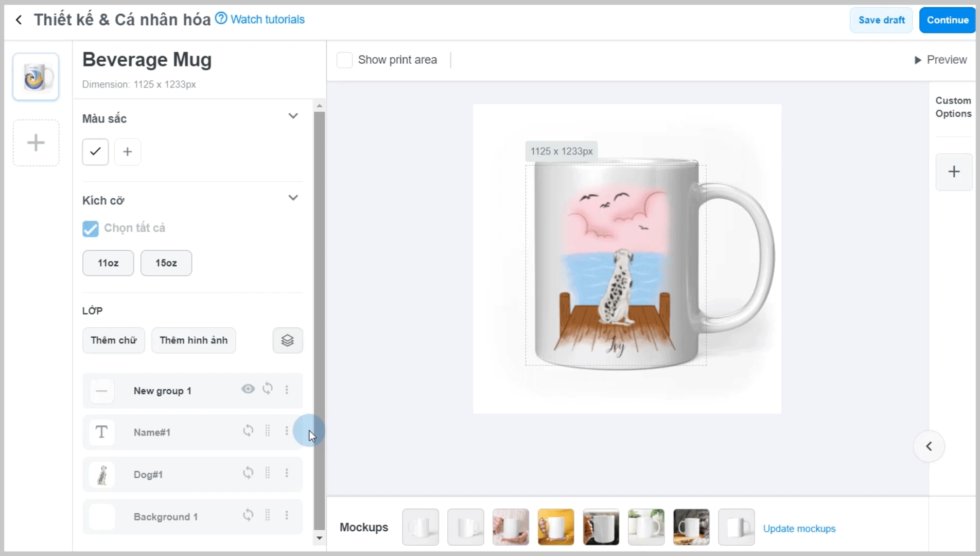
Task: Click the Continue button
Action: click(947, 20)
